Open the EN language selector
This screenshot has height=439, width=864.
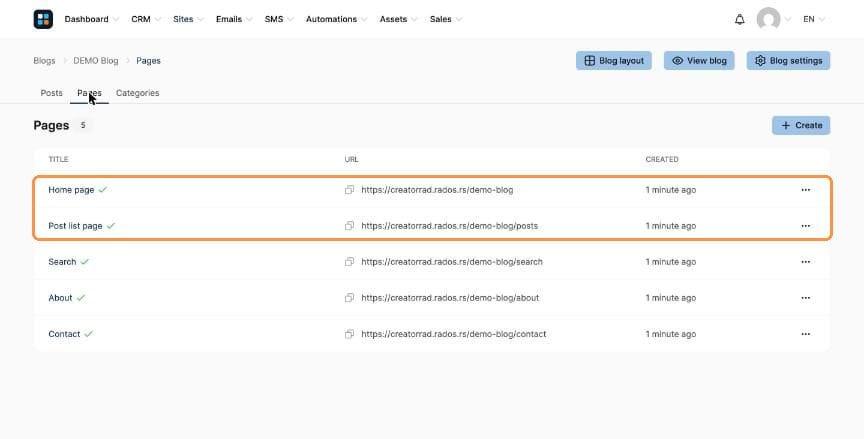(814, 19)
